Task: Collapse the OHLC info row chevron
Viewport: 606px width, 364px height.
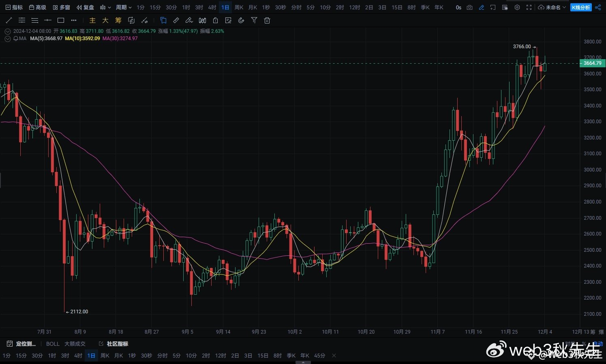Action: pos(8,31)
